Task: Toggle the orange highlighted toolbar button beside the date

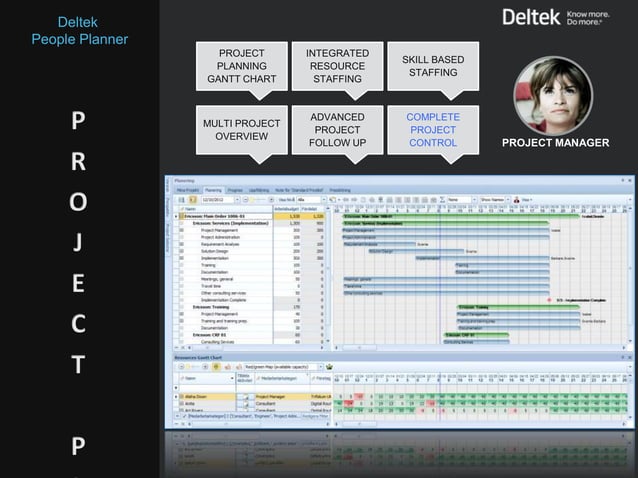Action: tap(193, 200)
